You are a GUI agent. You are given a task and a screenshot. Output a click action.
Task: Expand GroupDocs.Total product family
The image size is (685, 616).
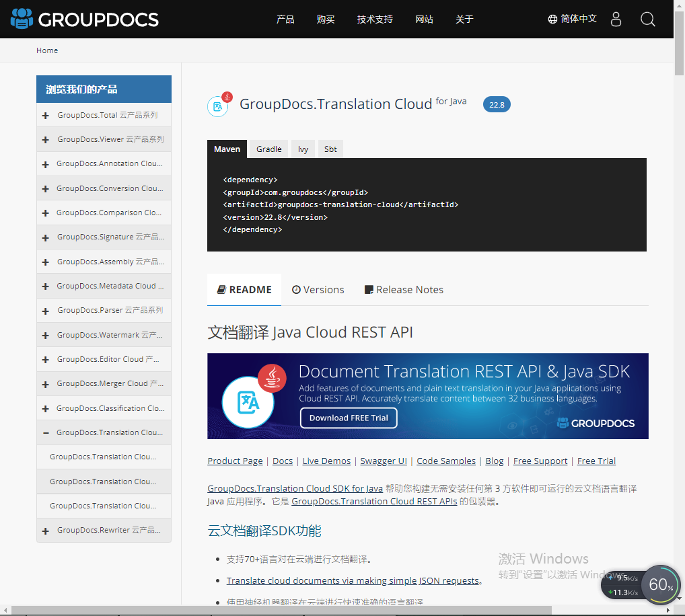[x=46, y=115]
